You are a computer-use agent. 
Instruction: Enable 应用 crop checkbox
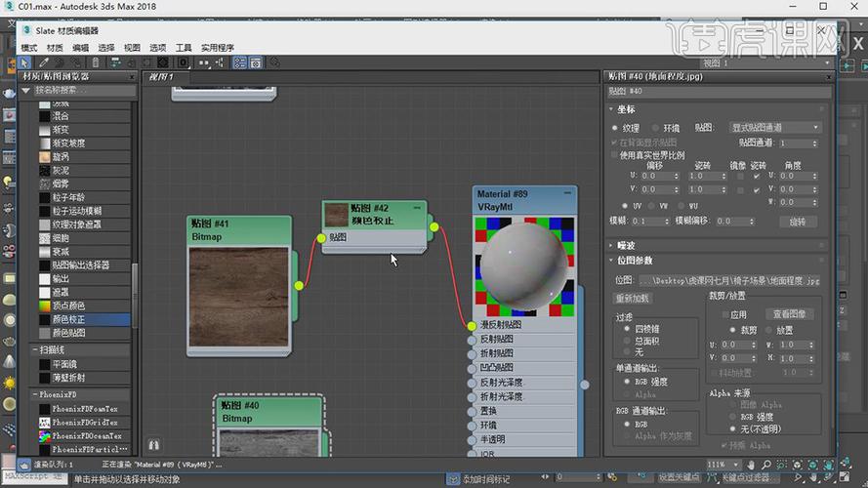pyautogui.click(x=724, y=314)
